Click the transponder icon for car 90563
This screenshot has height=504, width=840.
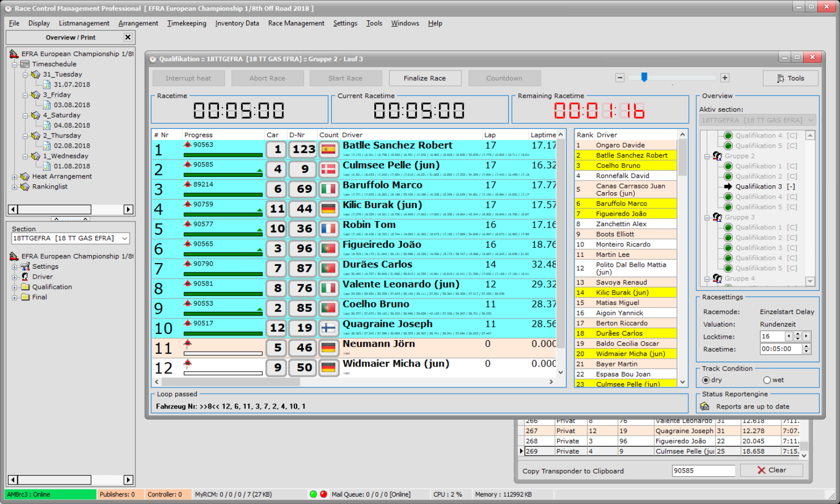[x=188, y=144]
